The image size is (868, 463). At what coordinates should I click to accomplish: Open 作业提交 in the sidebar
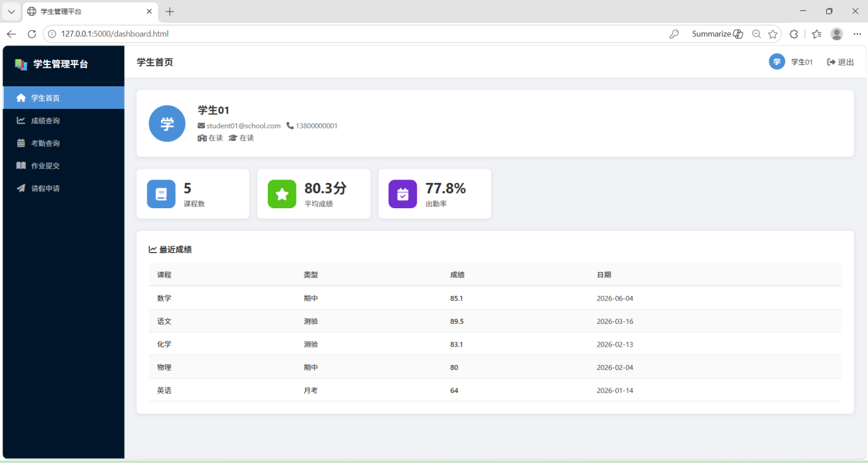pyautogui.click(x=64, y=166)
